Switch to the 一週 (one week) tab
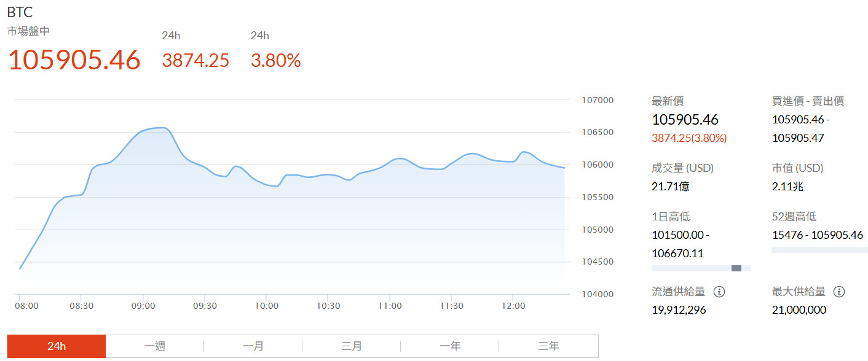This screenshot has width=868, height=361. [154, 346]
